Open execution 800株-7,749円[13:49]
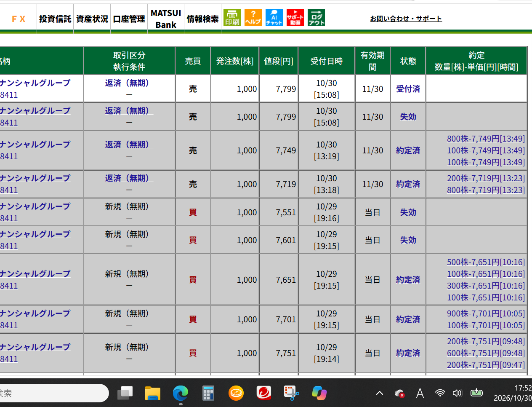The height and width of the screenshot is (407, 532). tap(486, 139)
